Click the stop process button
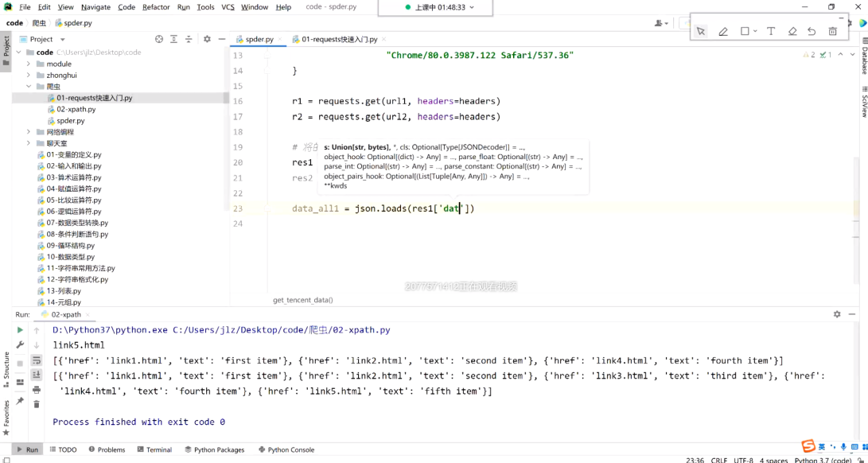Viewport: 868px width, 463px height. [21, 364]
